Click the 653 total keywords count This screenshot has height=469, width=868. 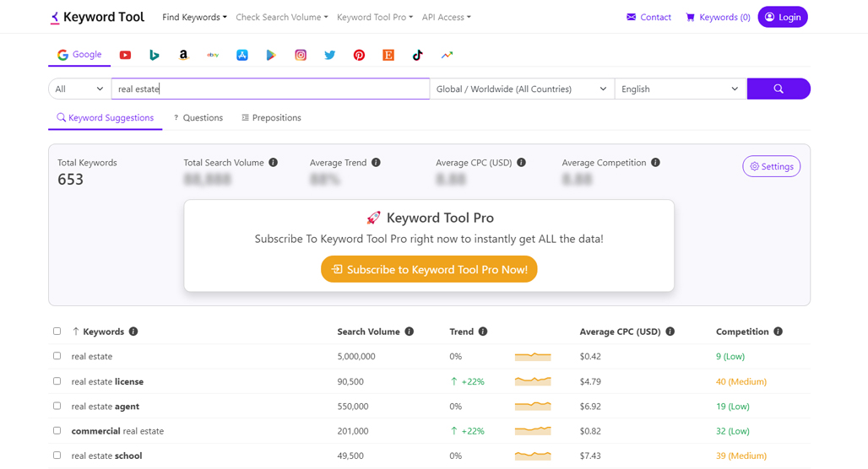[x=70, y=179]
